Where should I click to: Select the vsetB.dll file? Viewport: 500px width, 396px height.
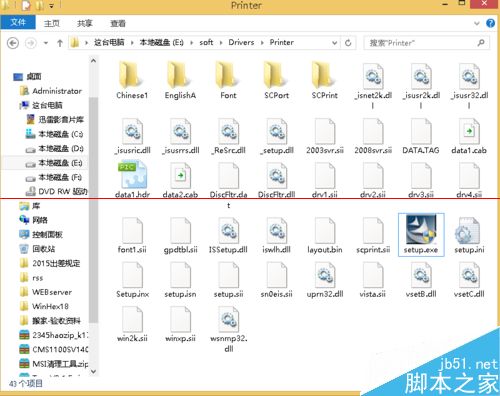(421, 280)
